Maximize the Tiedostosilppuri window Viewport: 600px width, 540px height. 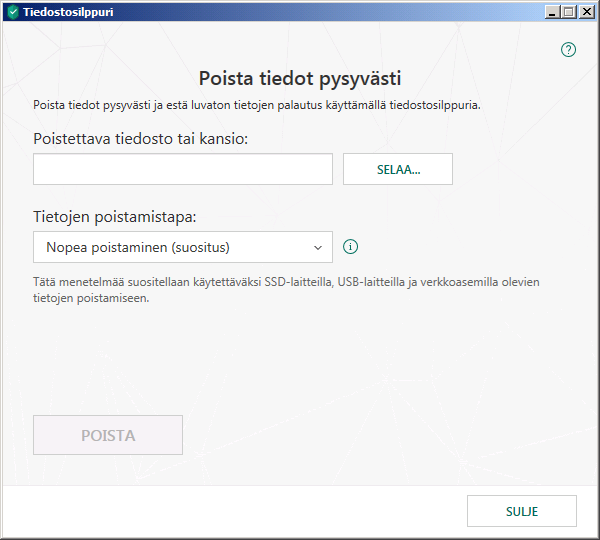click(570, 12)
